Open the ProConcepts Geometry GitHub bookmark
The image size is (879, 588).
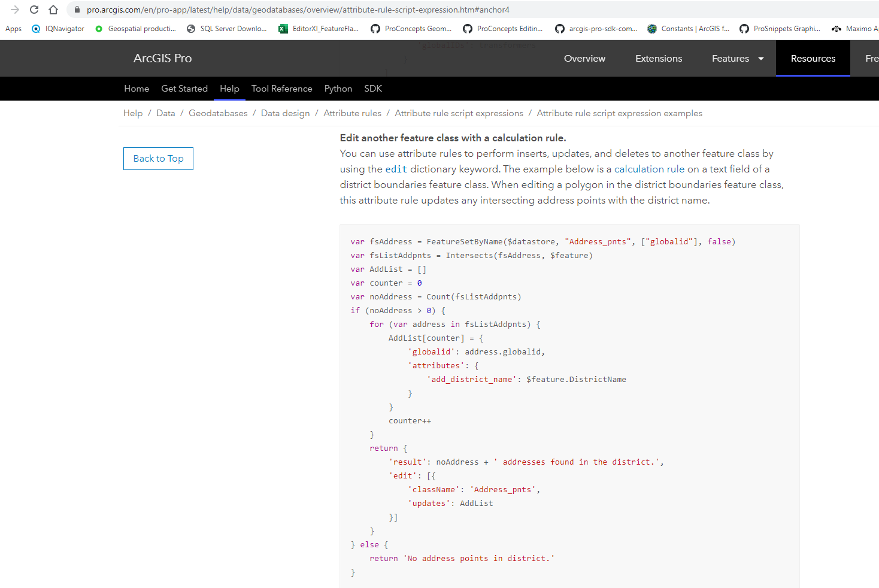(x=411, y=28)
